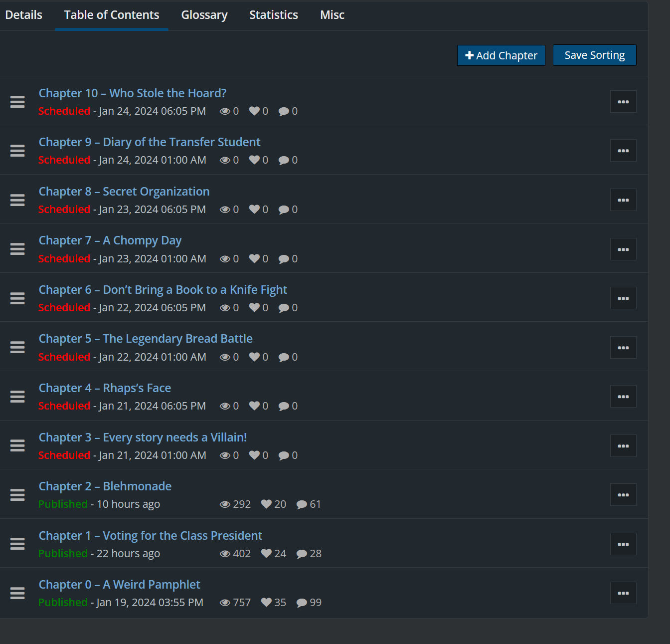Click the drag handle for Chapter 10

click(17, 102)
